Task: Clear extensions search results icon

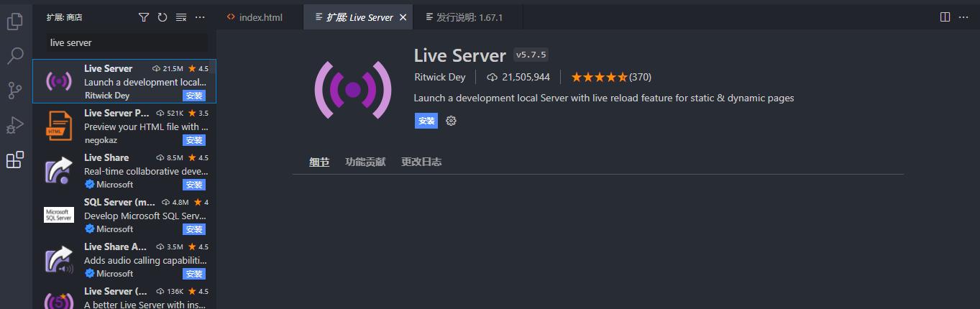Action: [x=181, y=17]
